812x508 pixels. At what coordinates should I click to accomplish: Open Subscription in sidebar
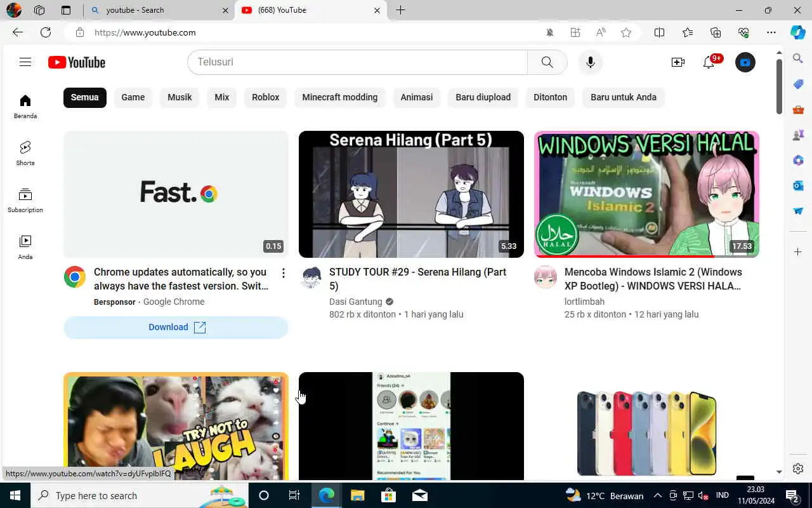coord(25,201)
